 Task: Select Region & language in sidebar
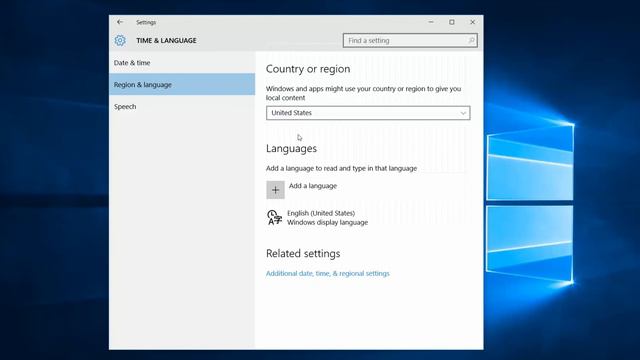pyautogui.click(x=182, y=84)
